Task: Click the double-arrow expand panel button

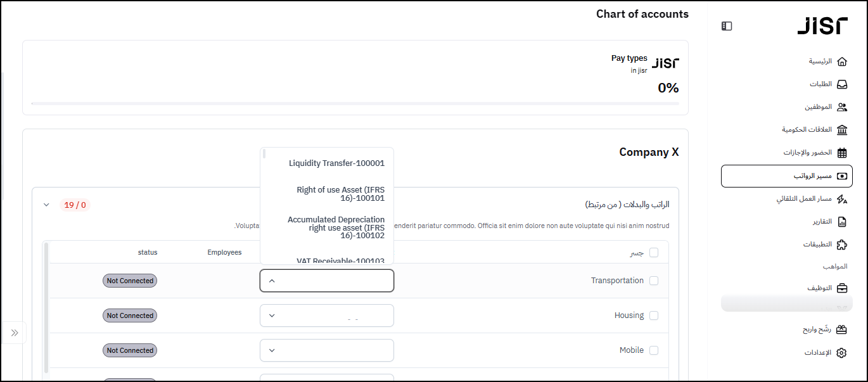Action: (x=15, y=333)
